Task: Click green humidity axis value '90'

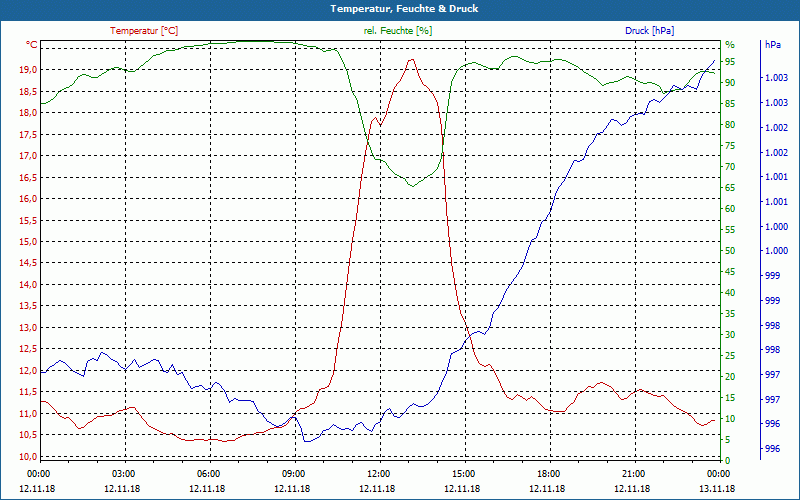Action: [730, 83]
